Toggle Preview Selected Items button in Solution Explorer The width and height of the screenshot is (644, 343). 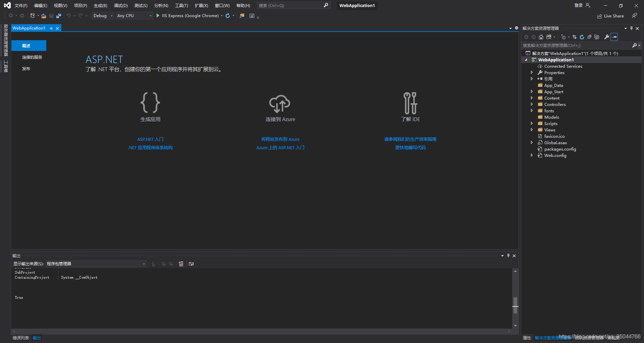click(614, 37)
